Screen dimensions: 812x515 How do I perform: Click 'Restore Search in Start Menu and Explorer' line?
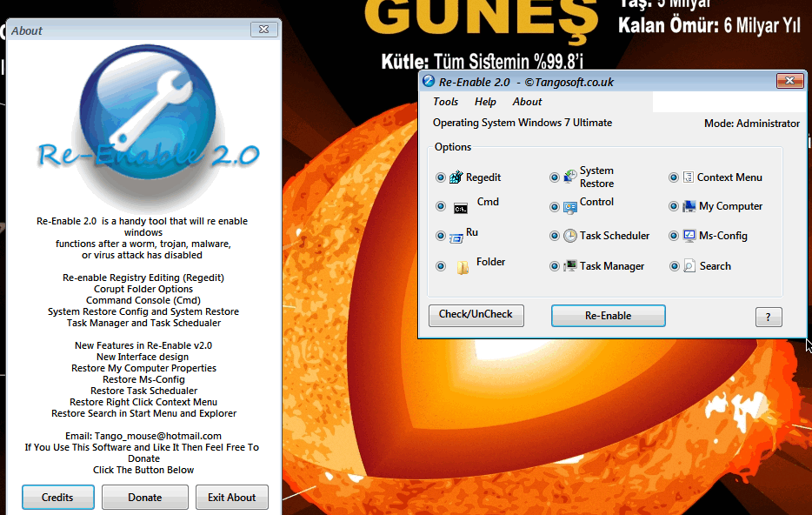pyautogui.click(x=143, y=413)
